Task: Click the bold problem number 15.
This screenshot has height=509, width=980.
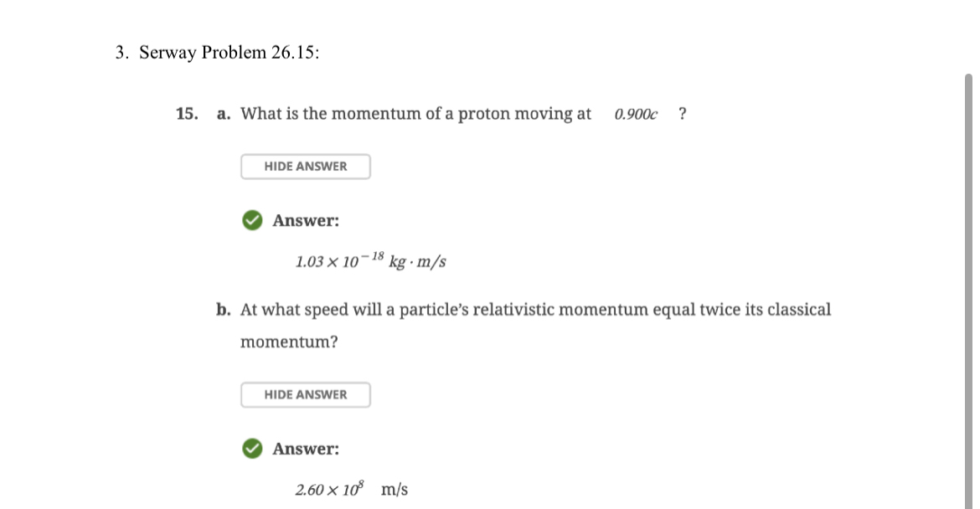Action: point(187,114)
